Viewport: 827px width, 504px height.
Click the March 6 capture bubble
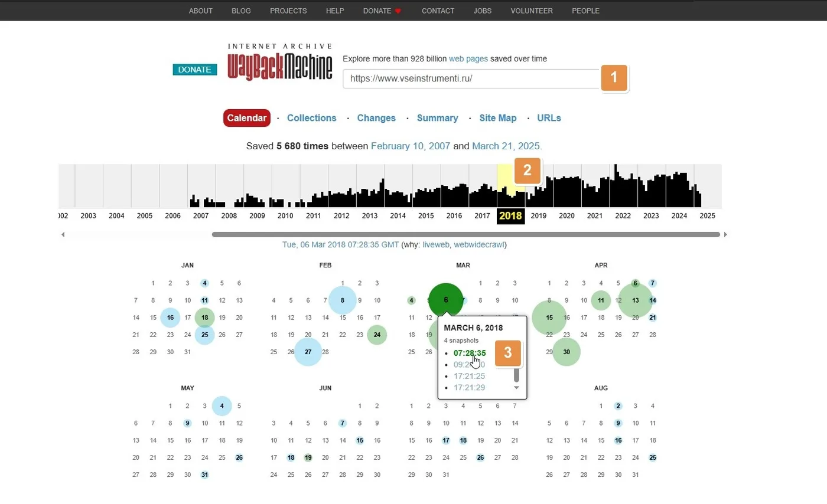pos(446,300)
